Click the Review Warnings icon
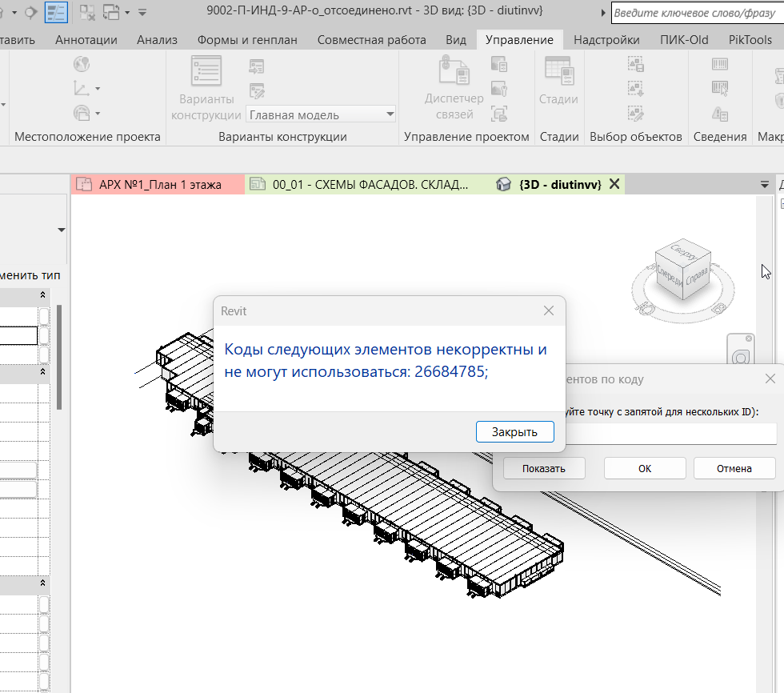Screen dimensions: 784x693 click(x=719, y=114)
